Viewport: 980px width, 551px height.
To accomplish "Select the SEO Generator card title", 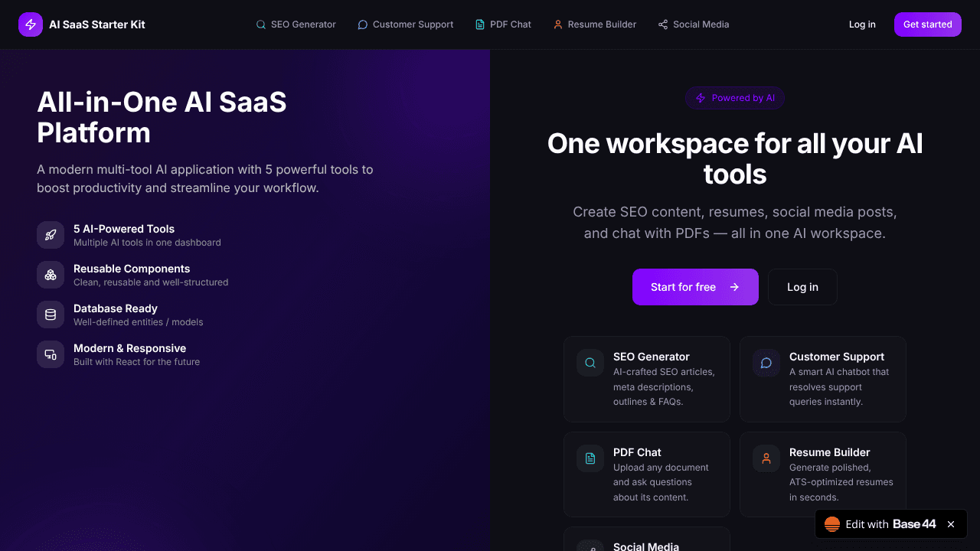I will point(652,357).
